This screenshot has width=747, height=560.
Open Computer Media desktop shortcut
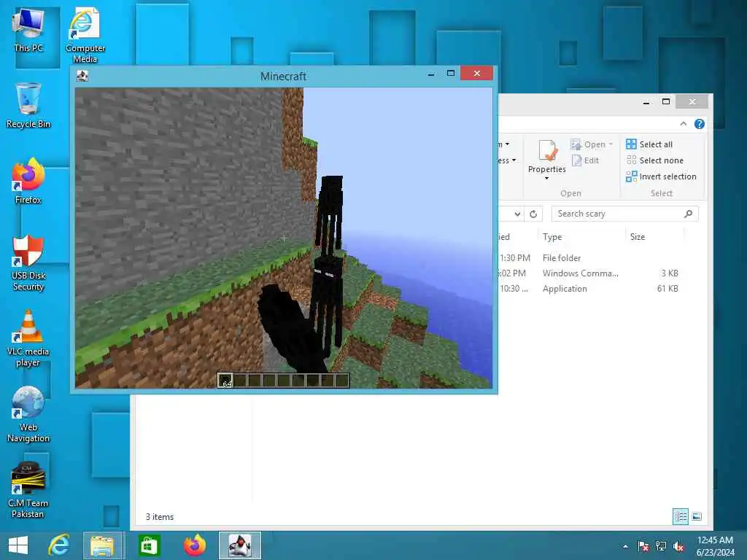tap(85, 36)
